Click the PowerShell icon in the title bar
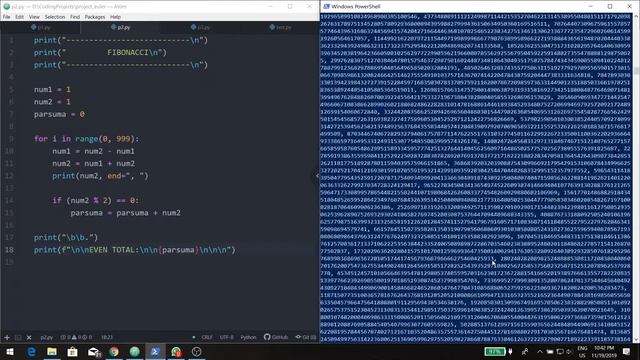Viewport: 640px width, 360px height. (x=327, y=7)
